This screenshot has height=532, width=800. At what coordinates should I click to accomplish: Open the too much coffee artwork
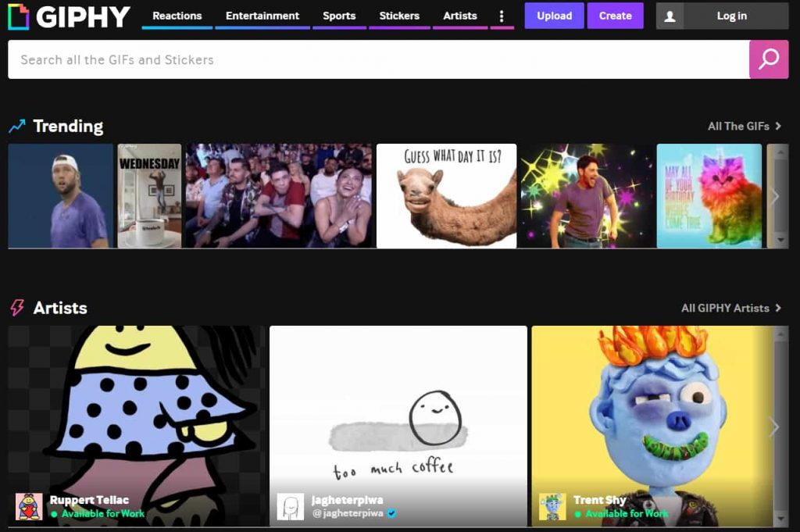[x=398, y=426]
